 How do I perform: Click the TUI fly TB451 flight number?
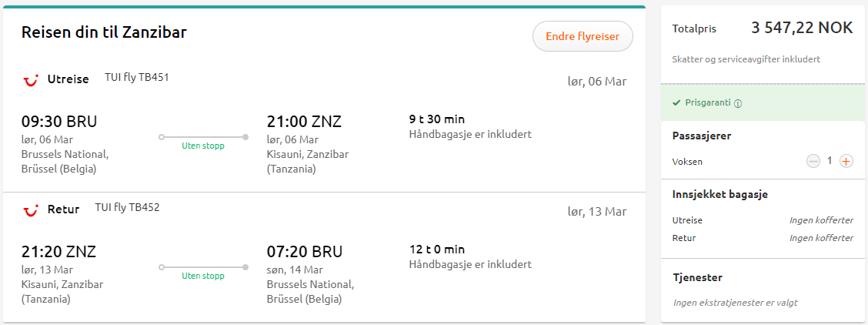pyautogui.click(x=137, y=78)
